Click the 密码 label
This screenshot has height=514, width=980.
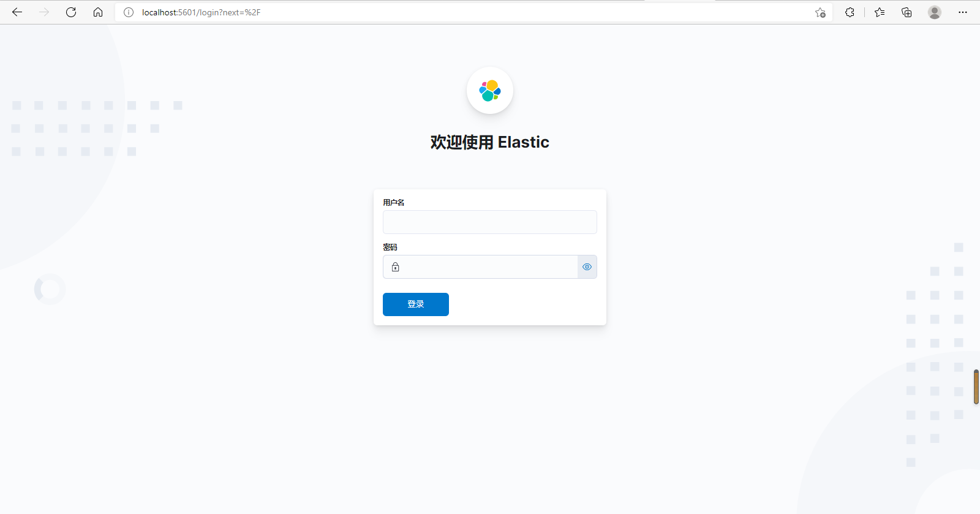[390, 247]
